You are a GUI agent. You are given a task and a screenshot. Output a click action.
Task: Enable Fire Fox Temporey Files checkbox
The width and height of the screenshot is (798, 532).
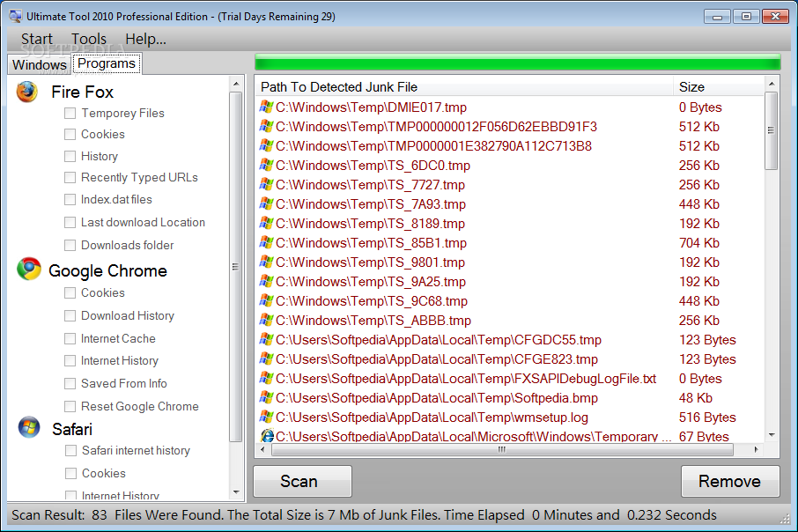coord(70,113)
